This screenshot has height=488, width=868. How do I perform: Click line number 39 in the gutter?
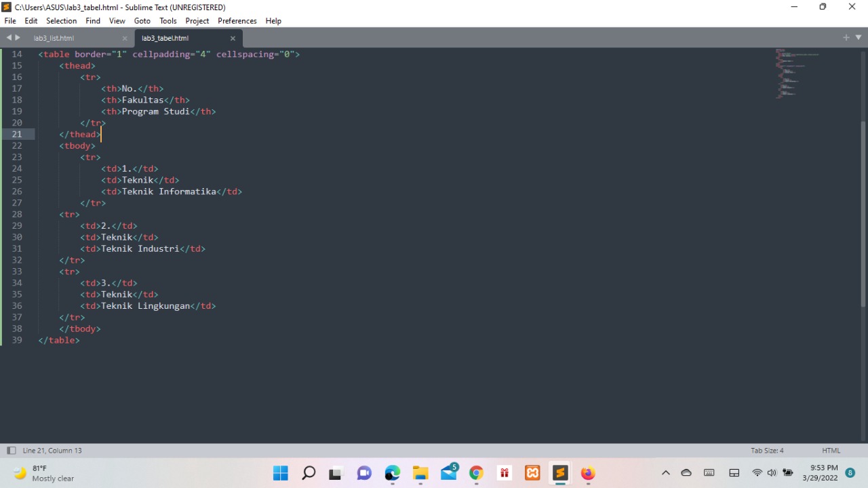17,340
